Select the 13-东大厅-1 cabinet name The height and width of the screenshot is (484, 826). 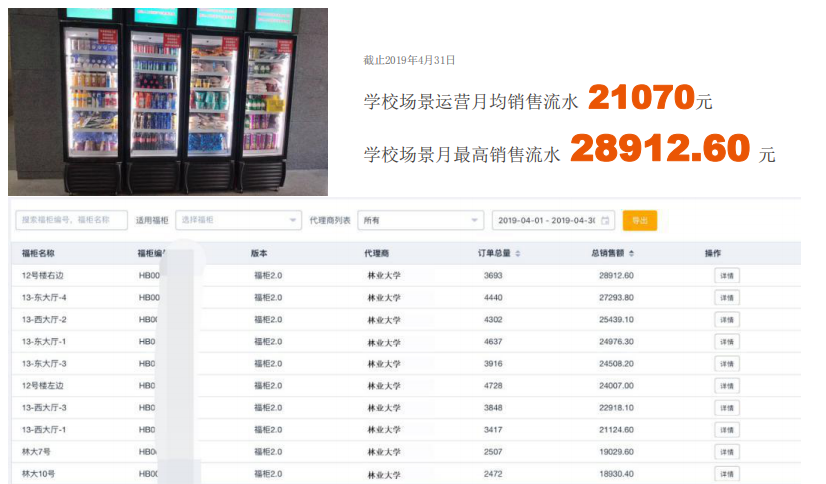tap(44, 342)
